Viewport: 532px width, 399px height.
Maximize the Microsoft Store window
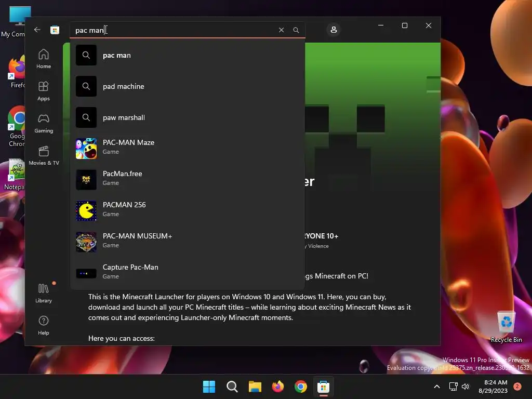pos(404,25)
